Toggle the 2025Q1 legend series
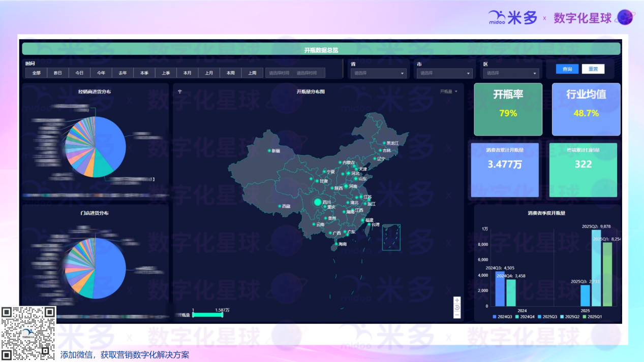 591,317
